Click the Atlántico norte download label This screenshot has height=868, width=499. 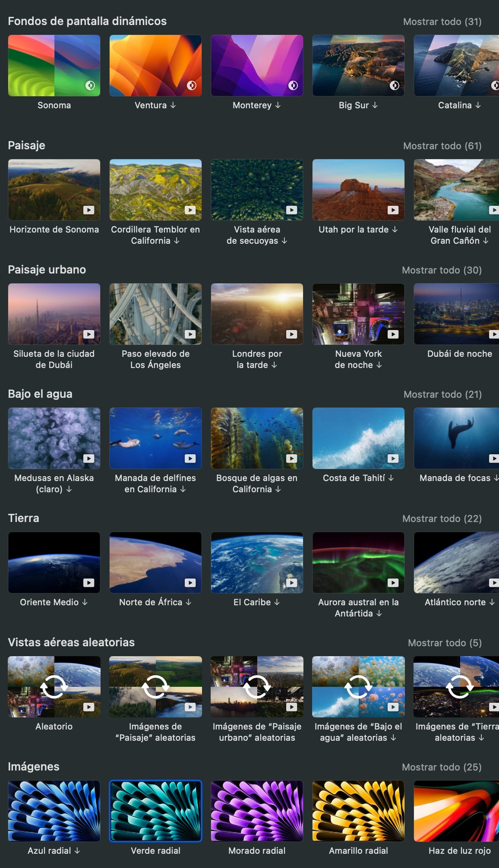click(x=460, y=602)
